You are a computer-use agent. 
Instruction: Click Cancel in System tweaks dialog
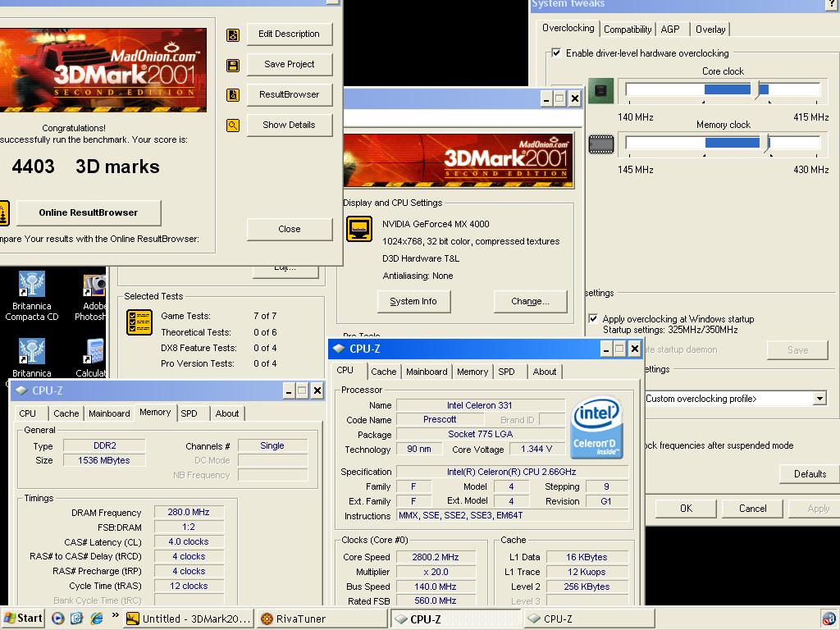tap(752, 509)
